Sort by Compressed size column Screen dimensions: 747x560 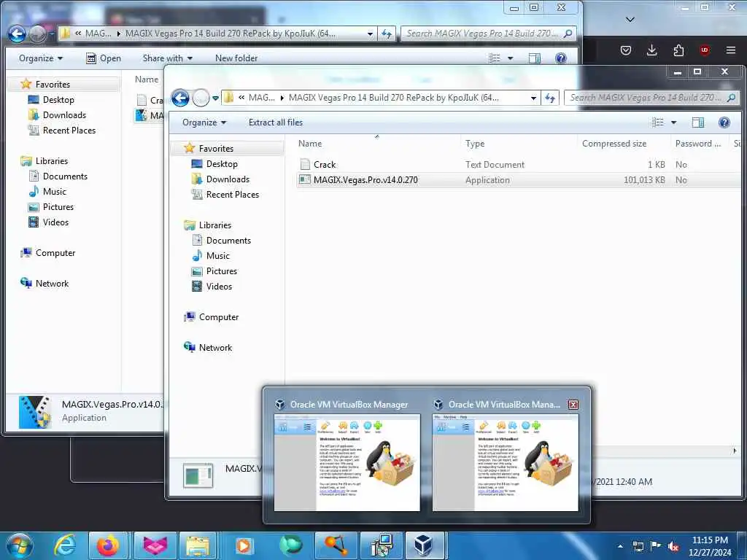(x=614, y=144)
